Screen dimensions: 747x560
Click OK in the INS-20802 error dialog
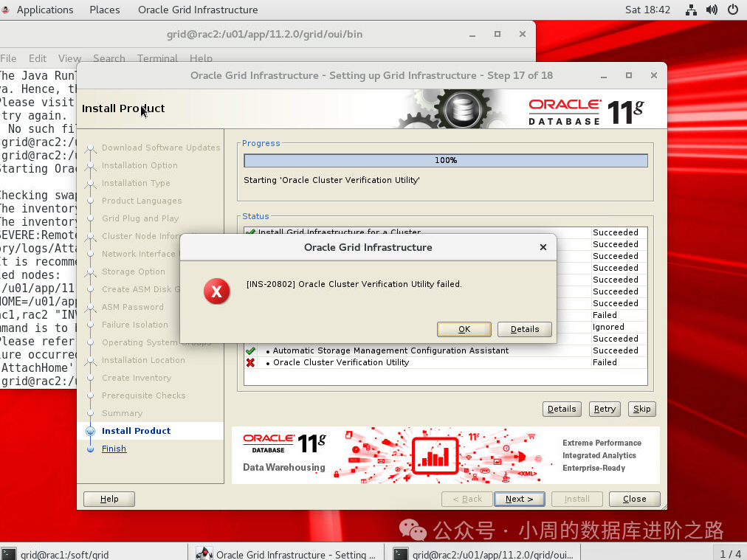(x=464, y=329)
